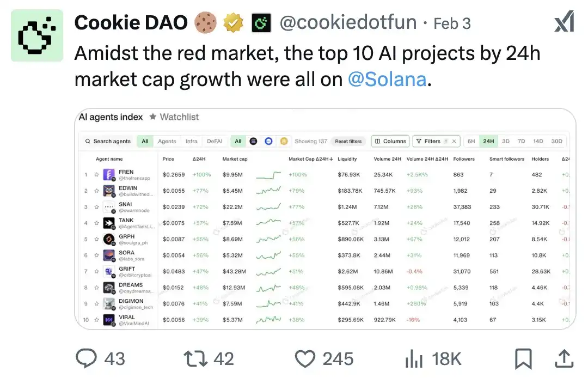Like the tweet with heart icon

pos(305,358)
